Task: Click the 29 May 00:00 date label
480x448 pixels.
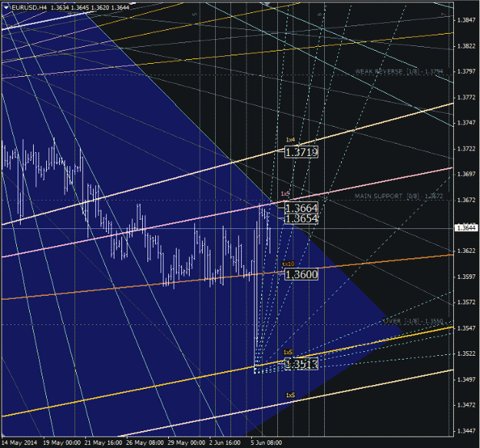Action: (187, 443)
